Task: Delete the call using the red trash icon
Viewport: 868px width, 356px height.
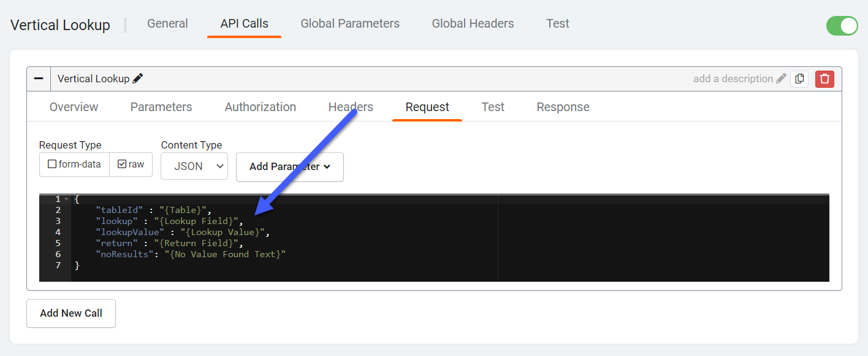Action: (x=824, y=79)
